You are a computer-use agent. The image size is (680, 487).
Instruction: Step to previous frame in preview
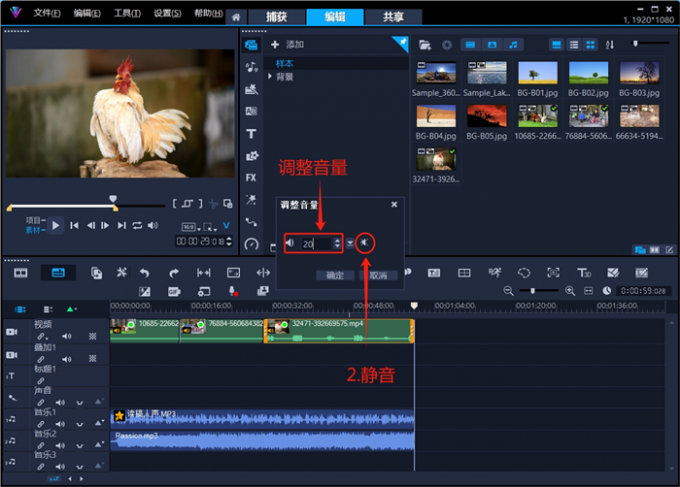(91, 226)
